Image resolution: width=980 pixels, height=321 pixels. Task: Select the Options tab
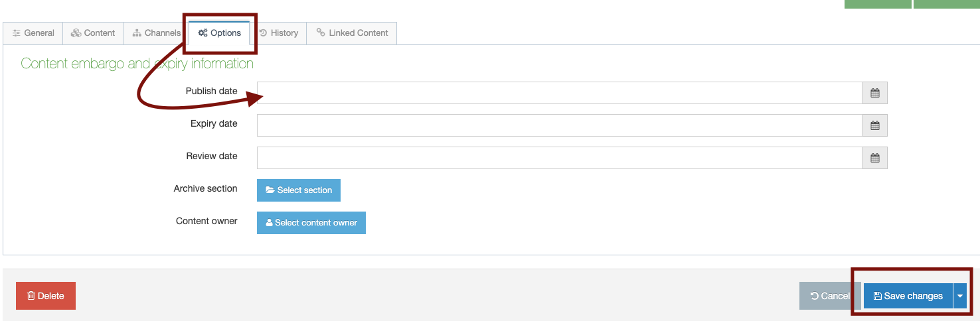[220, 33]
